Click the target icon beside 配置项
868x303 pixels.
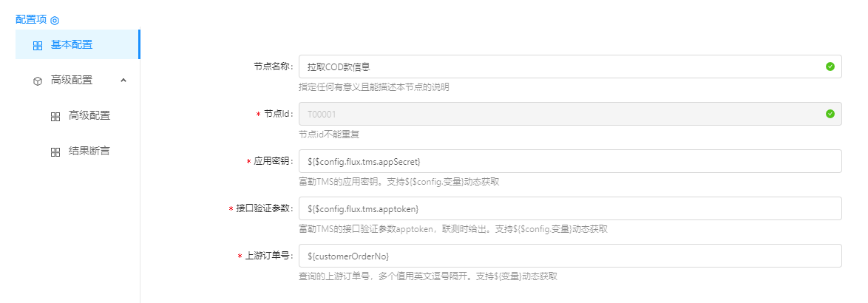[55, 21]
